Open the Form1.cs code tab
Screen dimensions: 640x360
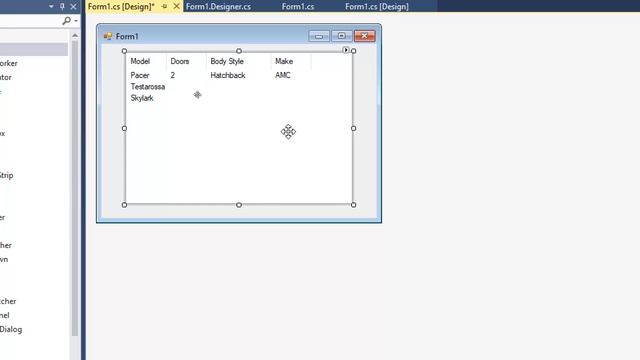point(298,7)
